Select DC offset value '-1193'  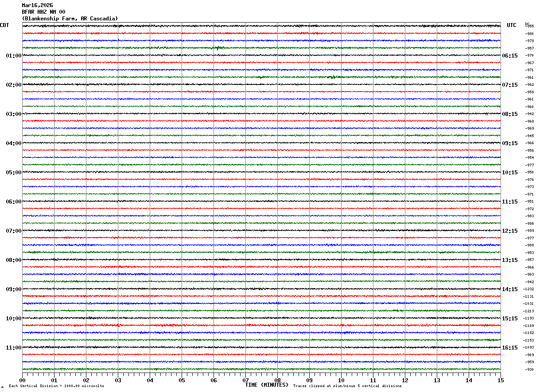[528, 318]
